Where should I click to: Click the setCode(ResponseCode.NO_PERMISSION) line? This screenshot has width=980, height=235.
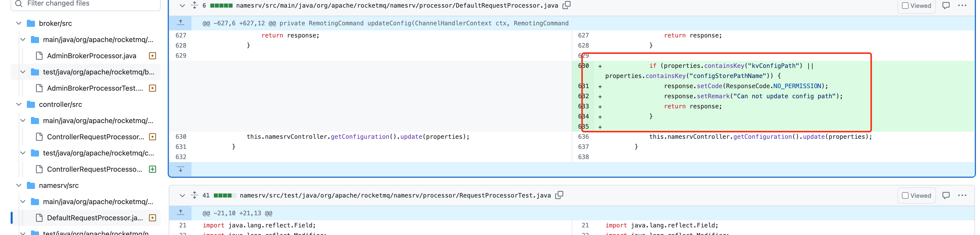746,86
